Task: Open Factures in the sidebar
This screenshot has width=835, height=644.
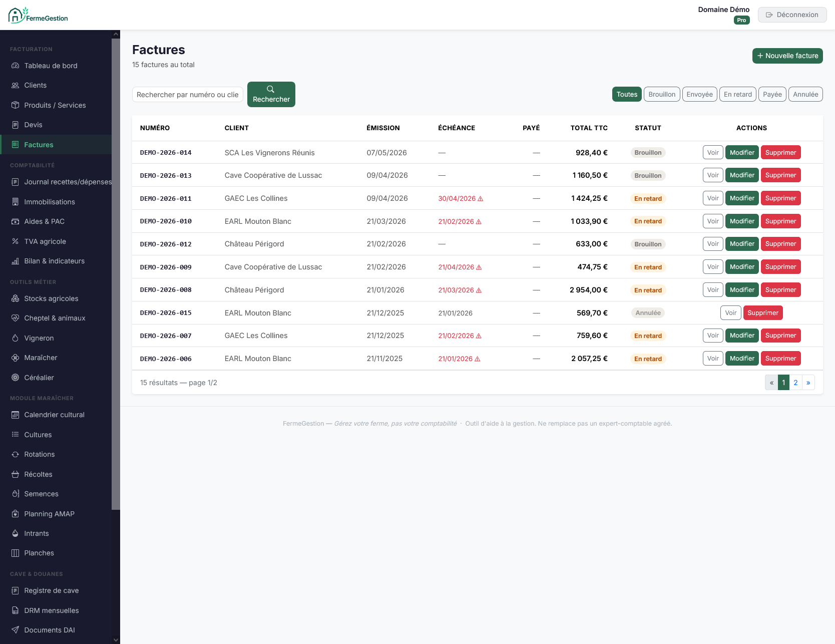Action: pos(56,145)
